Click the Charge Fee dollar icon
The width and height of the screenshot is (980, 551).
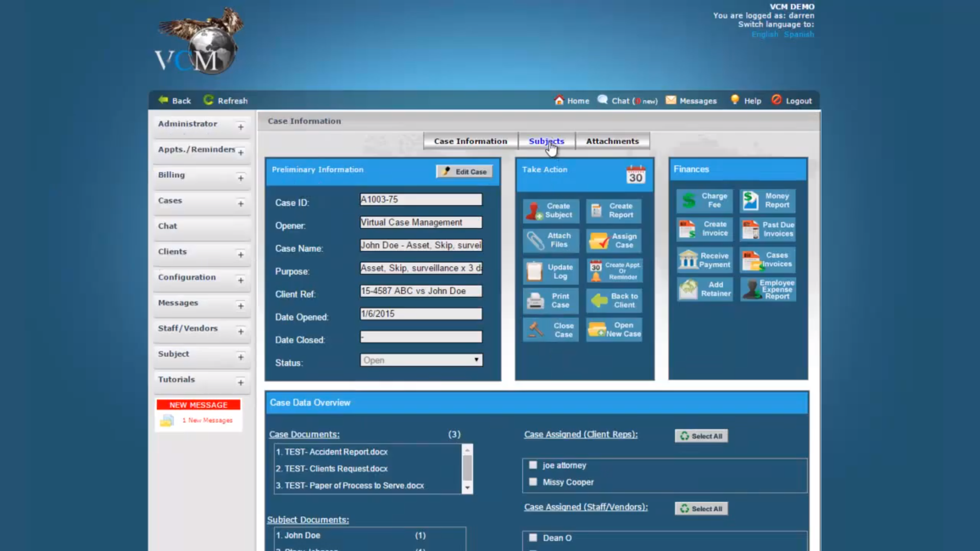[689, 201]
